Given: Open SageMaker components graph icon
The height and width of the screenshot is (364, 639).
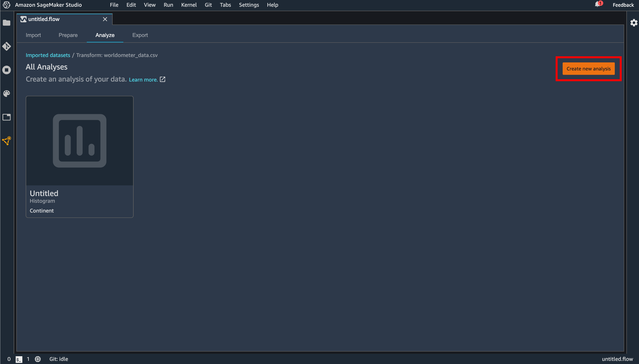Looking at the screenshot, I should pyautogui.click(x=6, y=141).
